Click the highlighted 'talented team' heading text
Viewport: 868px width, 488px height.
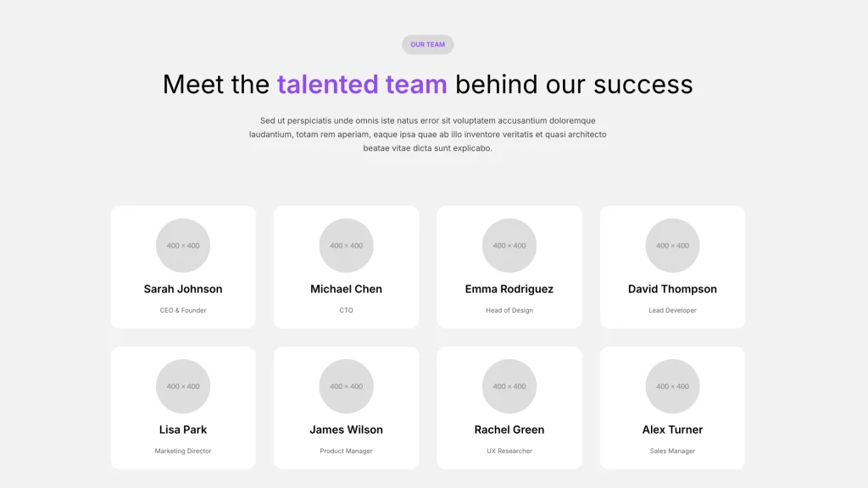coord(362,85)
